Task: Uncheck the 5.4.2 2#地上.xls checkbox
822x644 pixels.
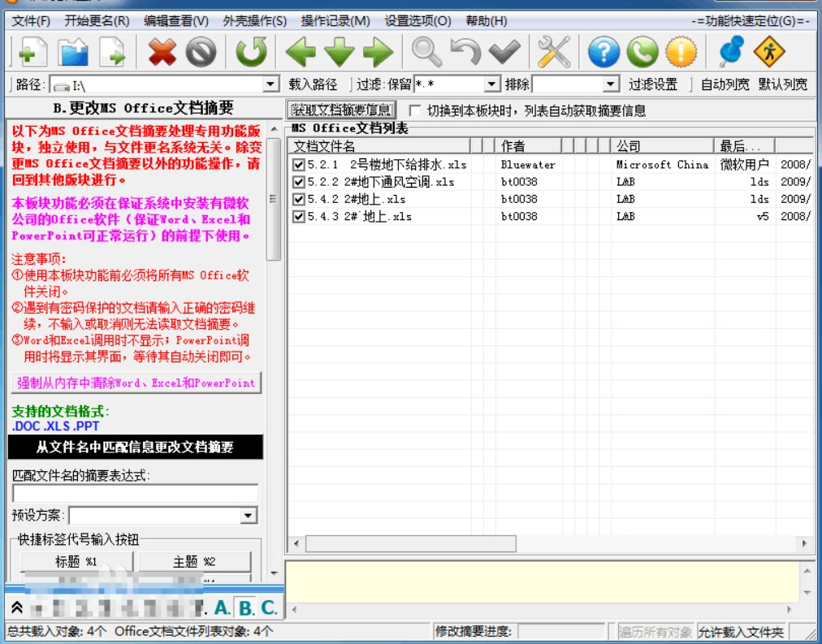Action: click(299, 199)
